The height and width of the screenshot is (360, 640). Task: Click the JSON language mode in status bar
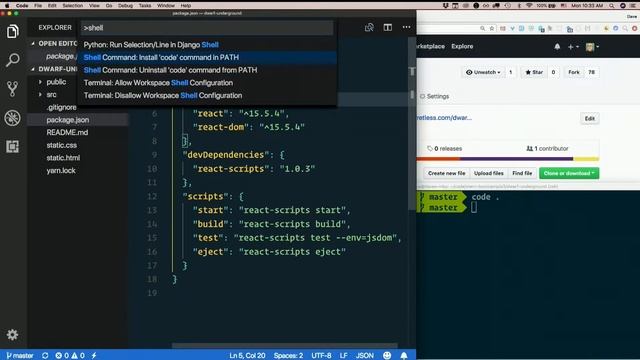click(364, 356)
